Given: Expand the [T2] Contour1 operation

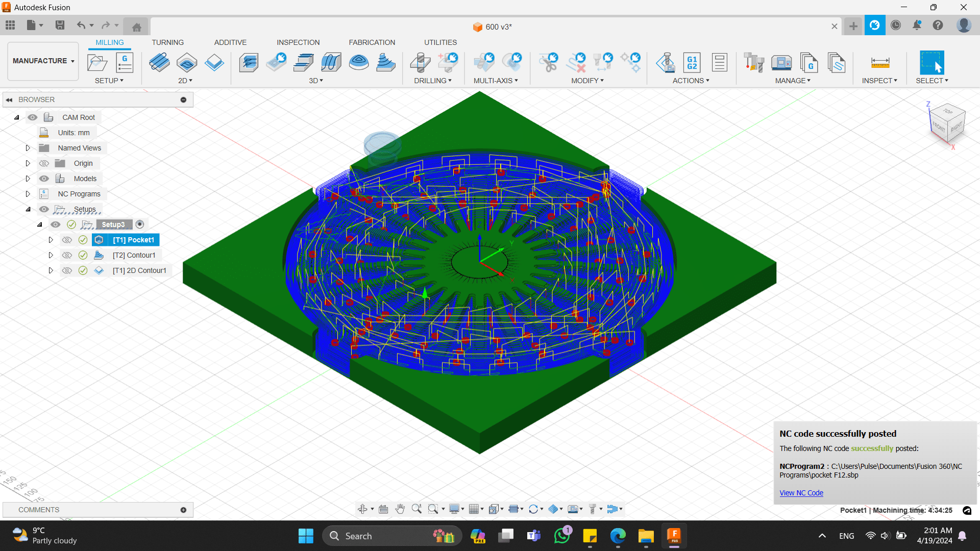Looking at the screenshot, I should pyautogui.click(x=51, y=255).
